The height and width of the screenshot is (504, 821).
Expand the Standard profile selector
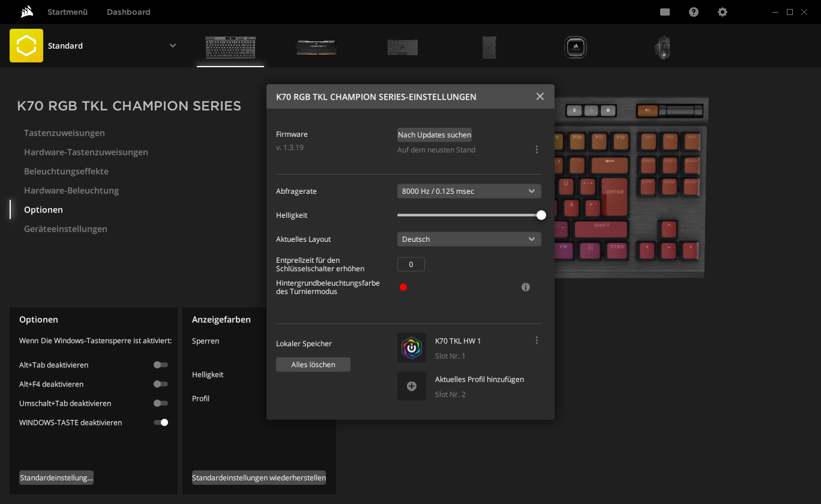tap(173, 46)
